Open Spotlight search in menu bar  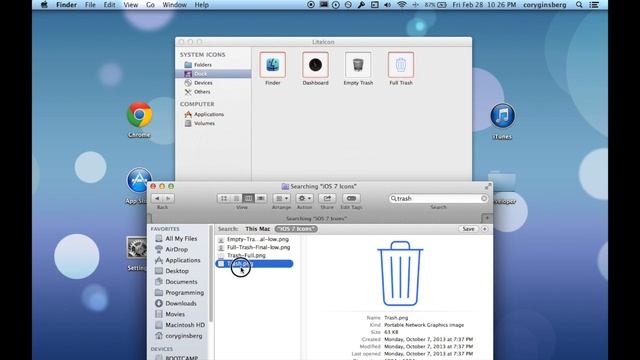(x=579, y=5)
